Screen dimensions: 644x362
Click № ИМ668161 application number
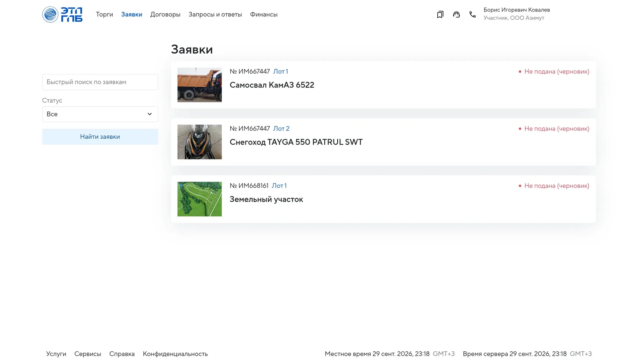[249, 186]
